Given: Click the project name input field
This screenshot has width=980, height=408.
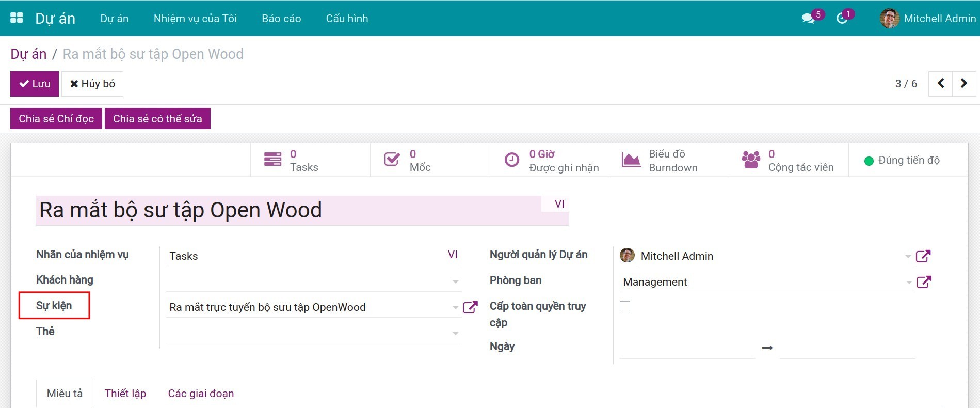Looking at the screenshot, I should [x=289, y=211].
